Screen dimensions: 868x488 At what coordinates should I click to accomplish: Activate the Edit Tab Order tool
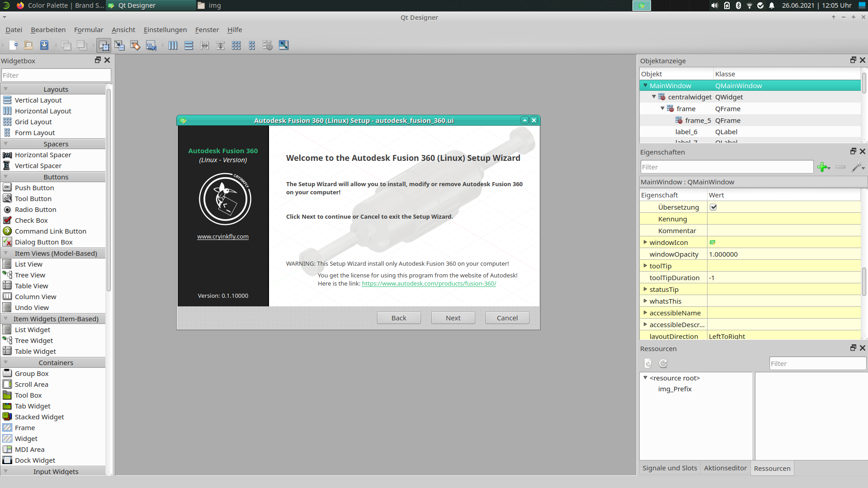point(151,45)
